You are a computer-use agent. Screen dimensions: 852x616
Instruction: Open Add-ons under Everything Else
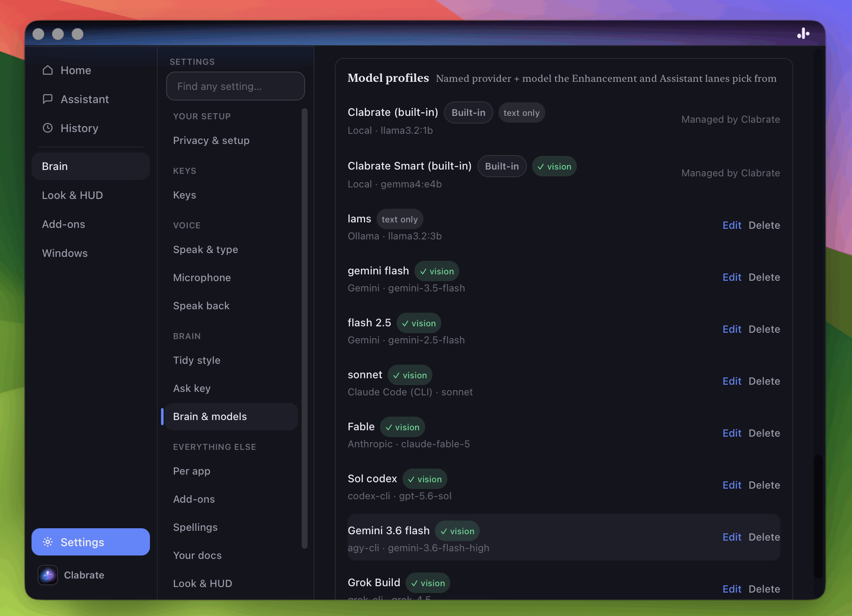pyautogui.click(x=232, y=499)
